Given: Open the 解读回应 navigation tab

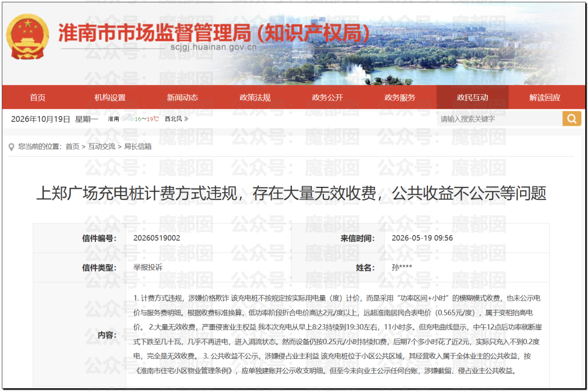Looking at the screenshot, I should (x=545, y=97).
